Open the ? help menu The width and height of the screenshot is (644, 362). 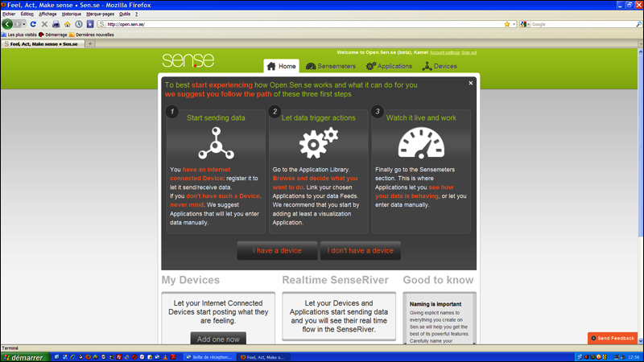136,14
